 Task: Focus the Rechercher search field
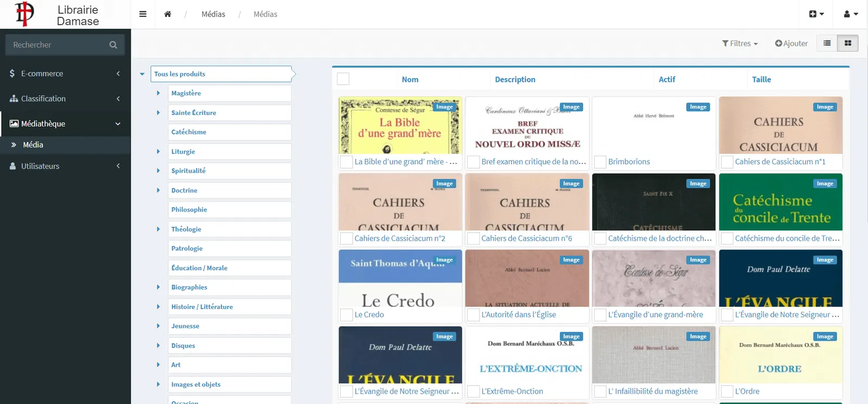point(57,45)
